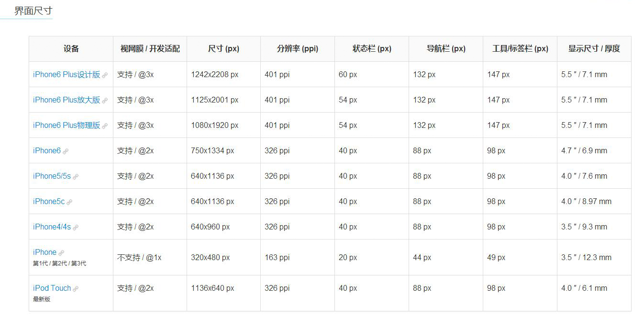Click the 分辨率 (ppi) column header

pyautogui.click(x=297, y=49)
